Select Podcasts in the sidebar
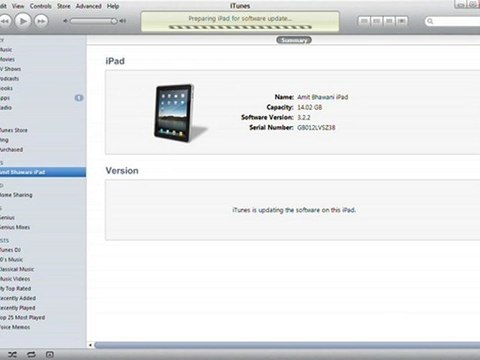This screenshot has height=360, width=480. [x=9, y=79]
